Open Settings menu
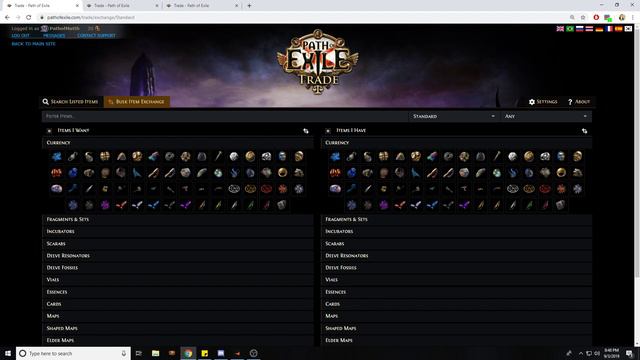 [543, 102]
